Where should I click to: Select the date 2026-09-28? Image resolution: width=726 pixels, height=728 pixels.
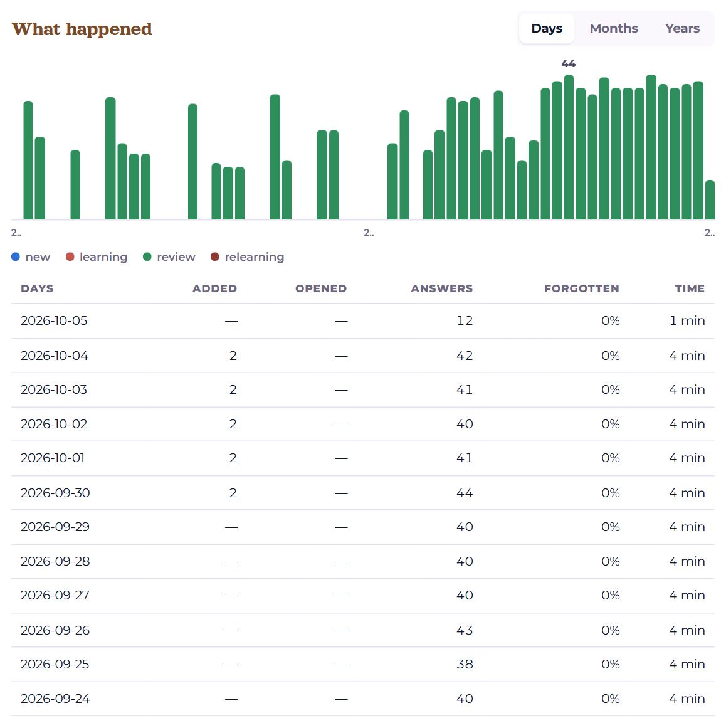coord(55,561)
